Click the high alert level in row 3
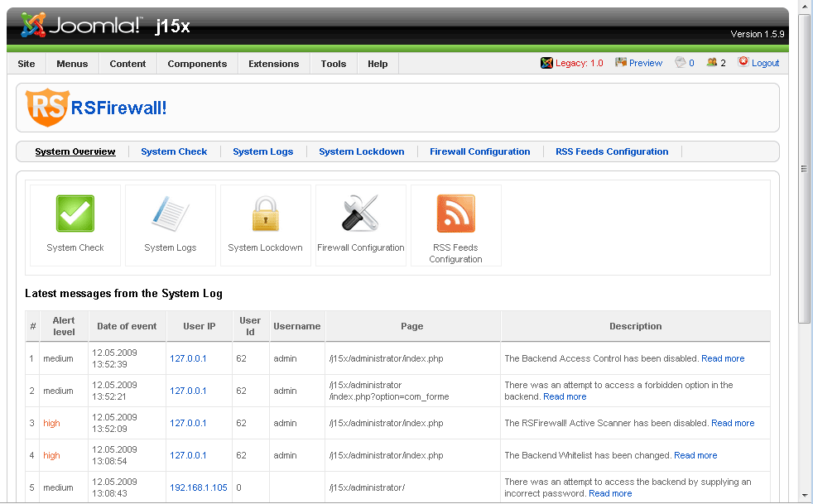 tap(51, 423)
